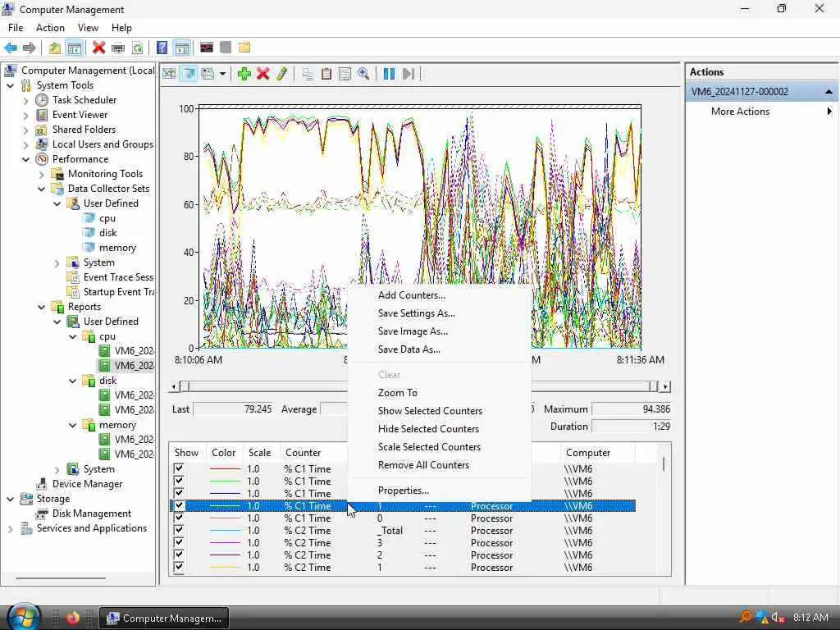This screenshot has height=630, width=840.
Task: Click the right handle of the time range slider
Action: pyautogui.click(x=653, y=386)
